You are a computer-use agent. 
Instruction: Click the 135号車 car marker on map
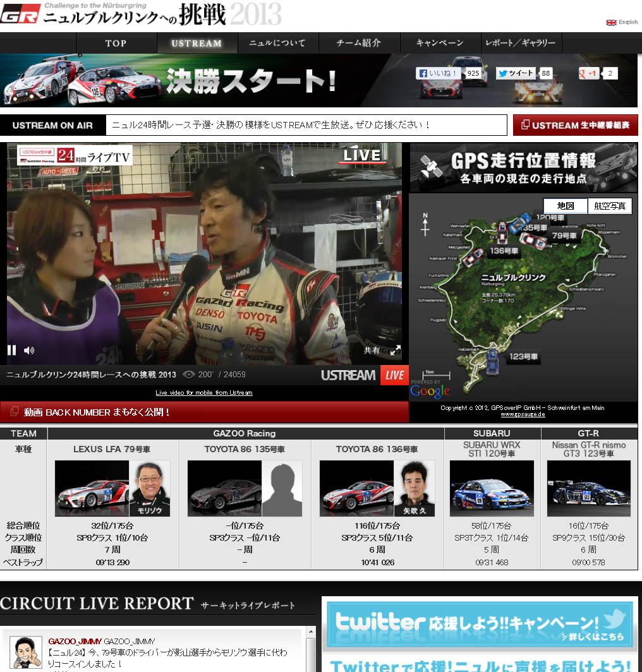point(535,227)
